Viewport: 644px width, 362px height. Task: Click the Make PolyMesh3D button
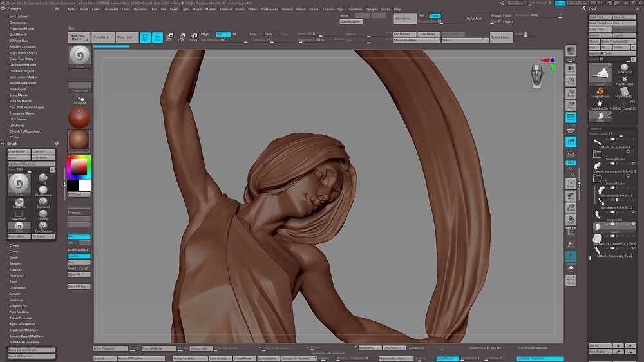coord(618,41)
